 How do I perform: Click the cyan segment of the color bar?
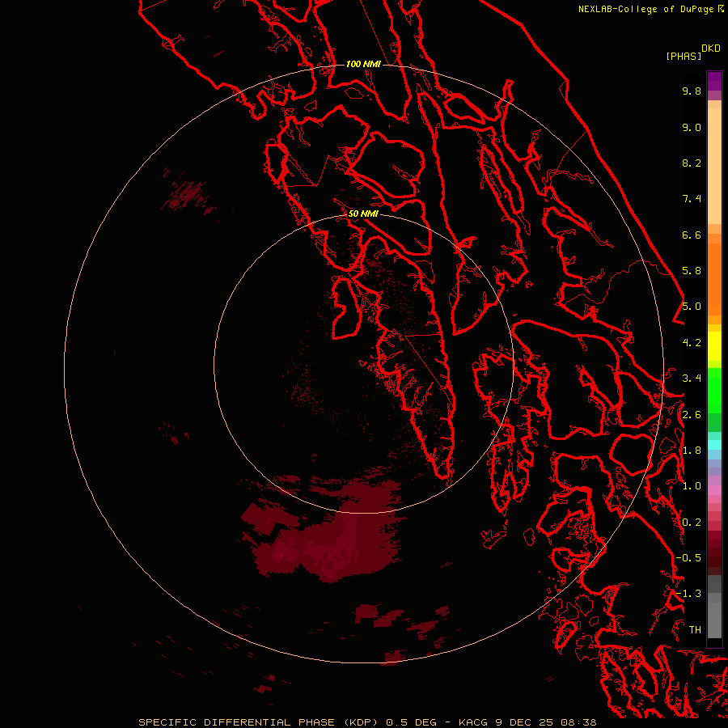(714, 445)
